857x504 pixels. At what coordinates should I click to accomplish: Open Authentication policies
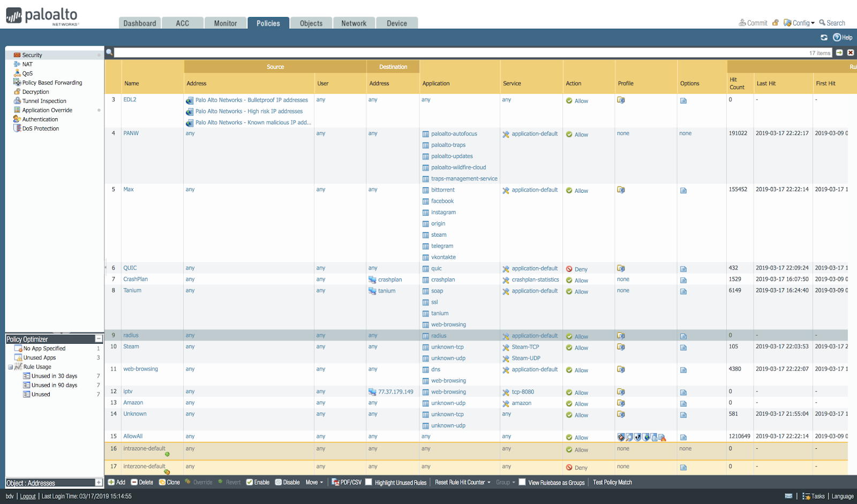[40, 119]
